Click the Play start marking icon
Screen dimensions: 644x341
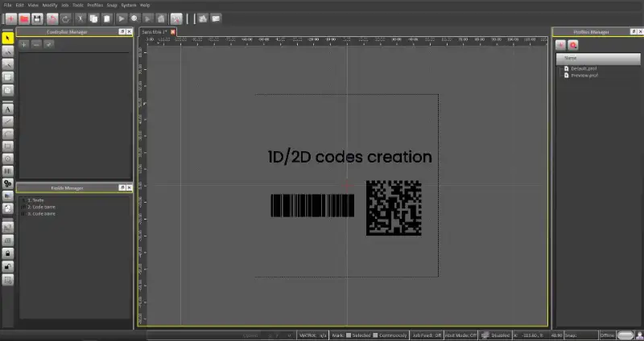pos(122,18)
